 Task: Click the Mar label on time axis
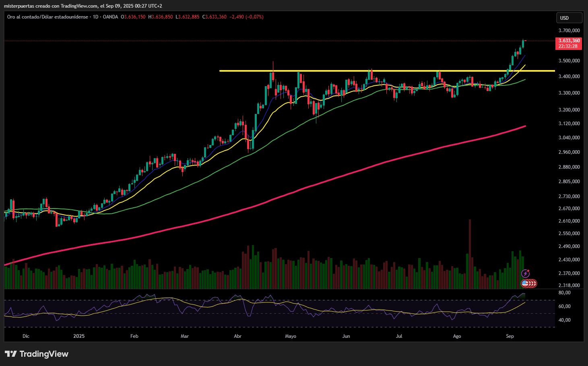185,336
